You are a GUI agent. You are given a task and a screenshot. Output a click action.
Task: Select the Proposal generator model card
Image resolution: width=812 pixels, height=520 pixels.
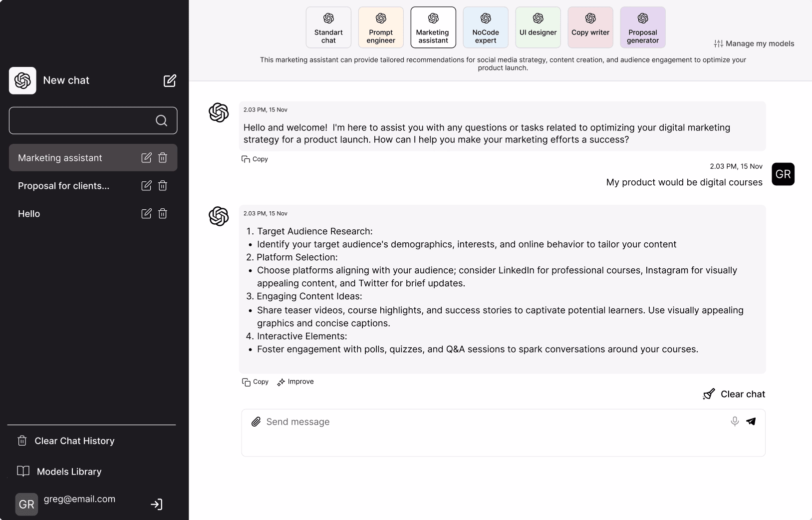coord(643,27)
